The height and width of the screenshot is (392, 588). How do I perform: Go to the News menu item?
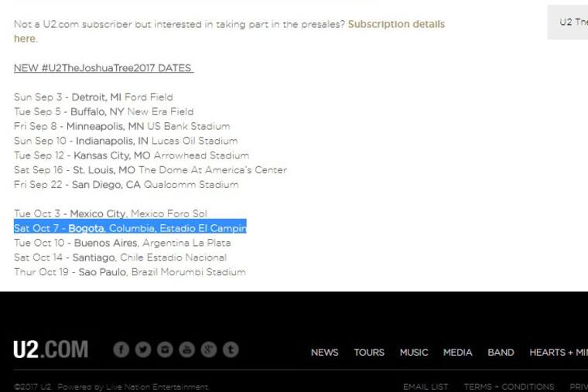[x=324, y=353]
